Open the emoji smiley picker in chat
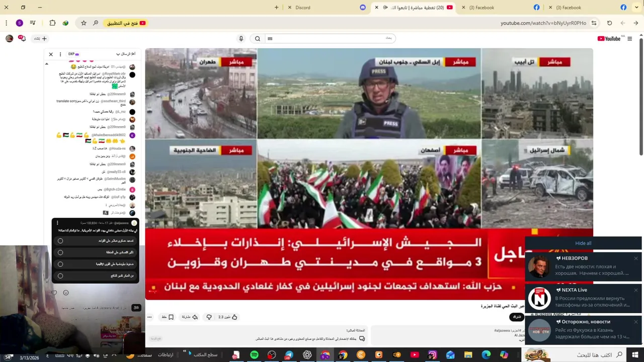This screenshot has width=644, height=362. pyautogui.click(x=66, y=293)
